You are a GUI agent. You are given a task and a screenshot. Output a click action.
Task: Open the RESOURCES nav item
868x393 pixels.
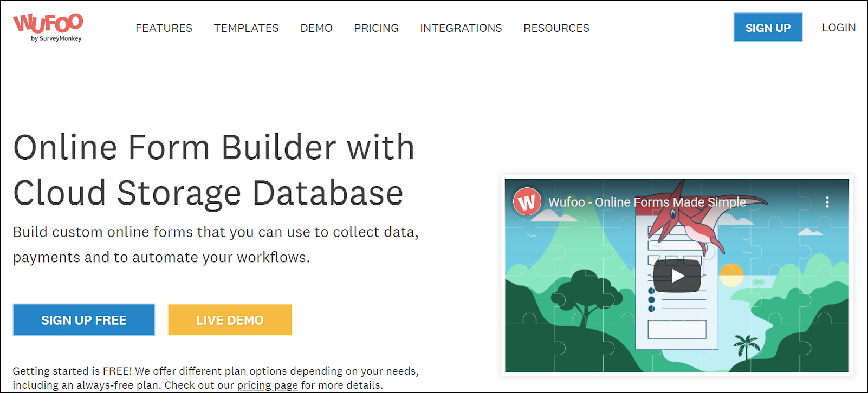click(x=556, y=28)
